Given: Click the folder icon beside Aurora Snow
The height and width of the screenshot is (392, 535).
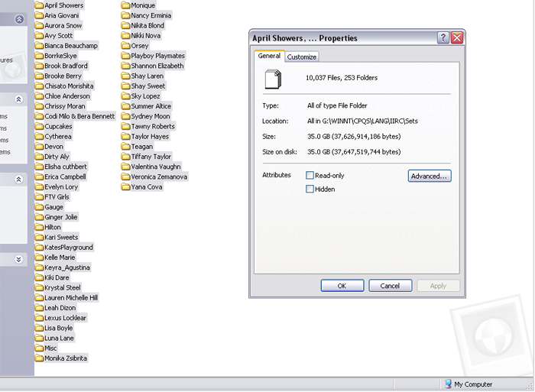Looking at the screenshot, I should (40, 25).
